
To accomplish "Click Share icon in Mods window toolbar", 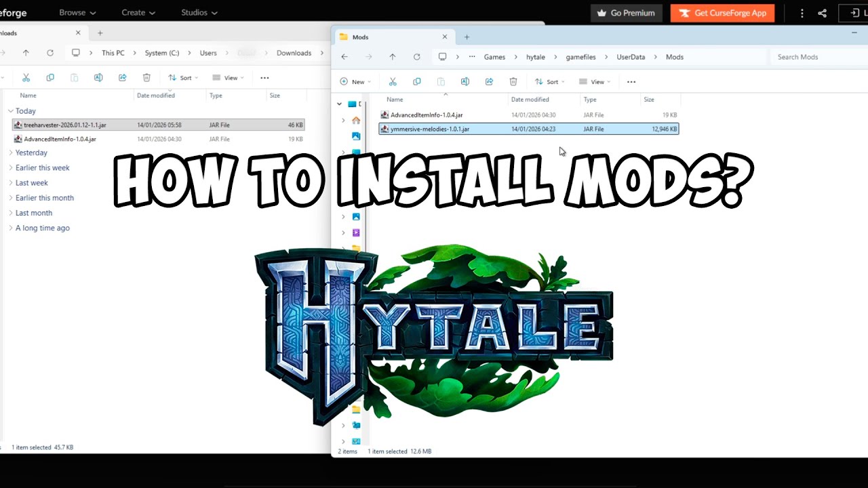I will tap(490, 82).
